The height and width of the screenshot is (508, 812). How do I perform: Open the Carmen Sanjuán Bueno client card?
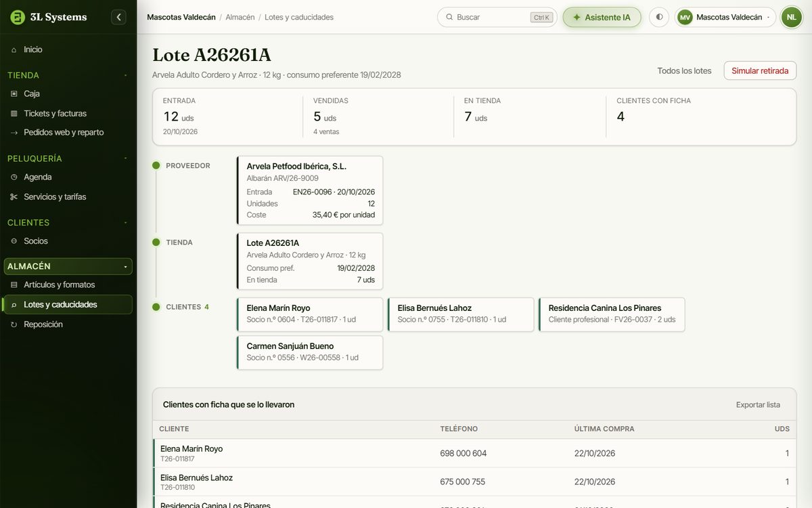pyautogui.click(x=310, y=352)
